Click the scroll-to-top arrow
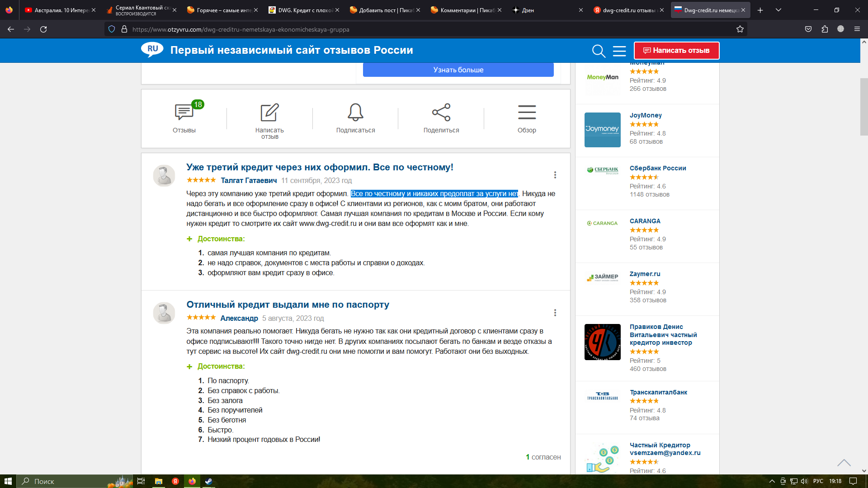 pyautogui.click(x=844, y=463)
